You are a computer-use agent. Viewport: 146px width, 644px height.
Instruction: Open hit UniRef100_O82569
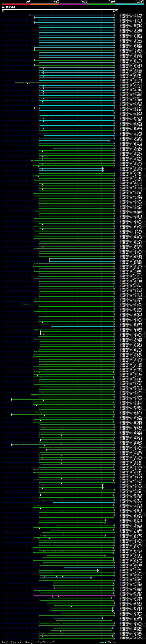coord(131,145)
